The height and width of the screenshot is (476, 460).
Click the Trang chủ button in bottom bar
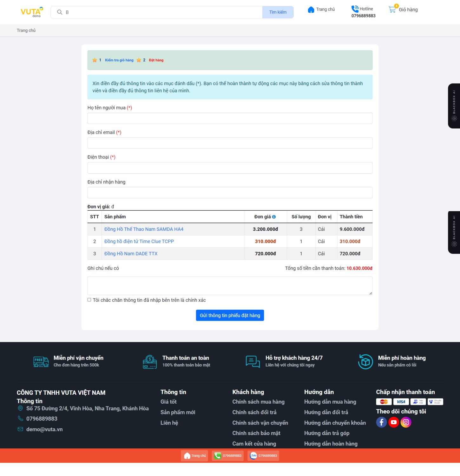coord(194,456)
